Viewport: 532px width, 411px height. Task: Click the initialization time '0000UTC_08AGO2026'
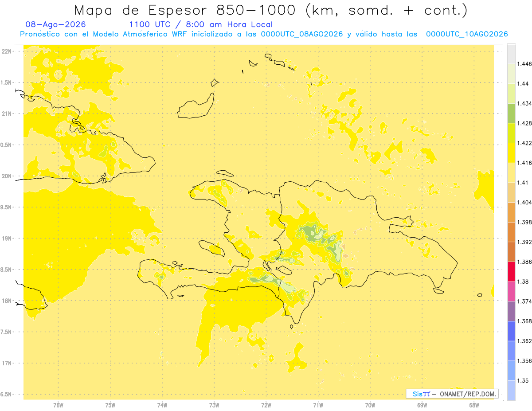click(x=302, y=34)
